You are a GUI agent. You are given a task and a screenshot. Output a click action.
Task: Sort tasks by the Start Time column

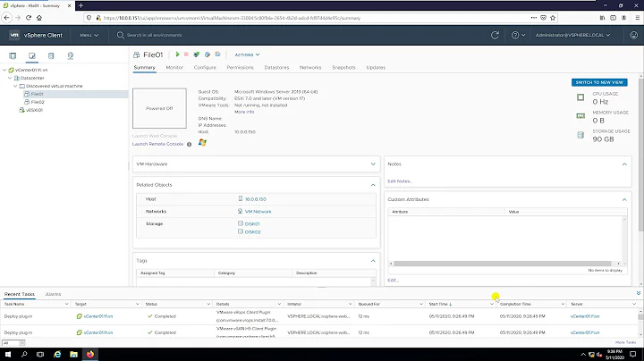tap(440, 304)
